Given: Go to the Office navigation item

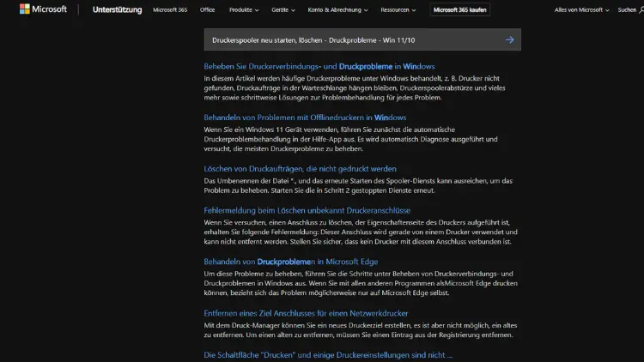Looking at the screenshot, I should click(x=208, y=9).
